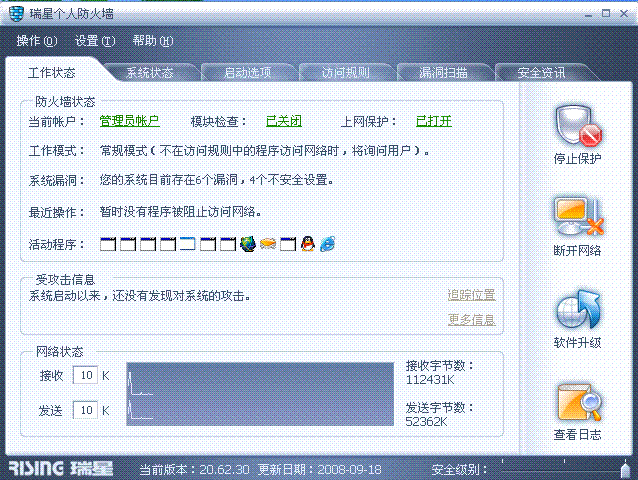This screenshot has height=480, width=638.
Task: Click the 当前版本：20.62.30 text
Action: pyautogui.click(x=194, y=470)
